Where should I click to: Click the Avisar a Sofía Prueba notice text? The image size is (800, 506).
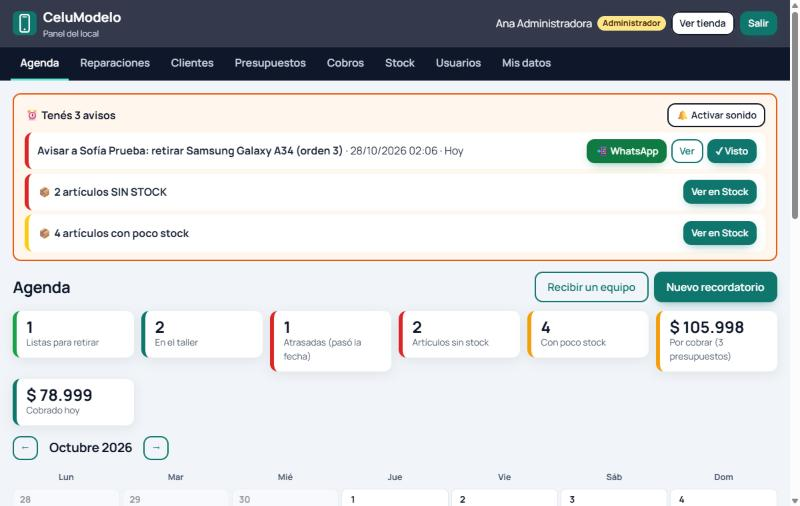pyautogui.click(x=190, y=151)
